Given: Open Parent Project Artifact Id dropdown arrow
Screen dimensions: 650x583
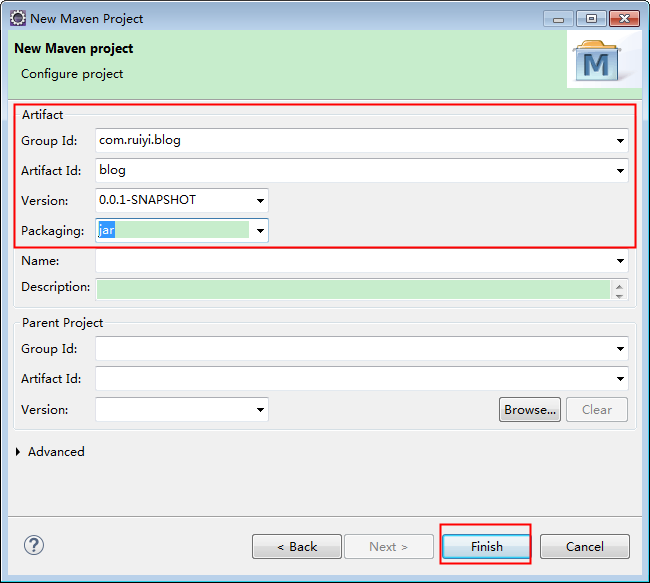Looking at the screenshot, I should (620, 379).
